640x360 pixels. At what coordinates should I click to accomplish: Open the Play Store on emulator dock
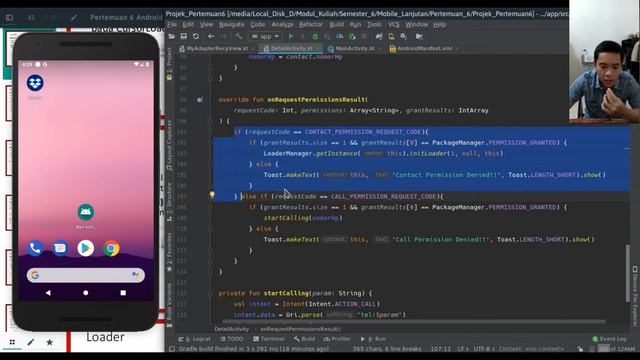click(86, 248)
